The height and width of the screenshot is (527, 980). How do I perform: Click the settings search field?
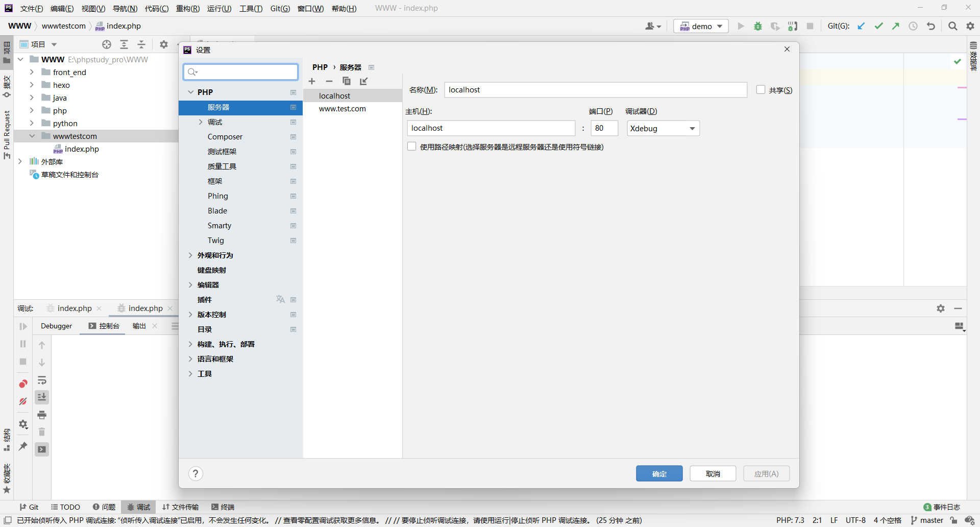[241, 72]
